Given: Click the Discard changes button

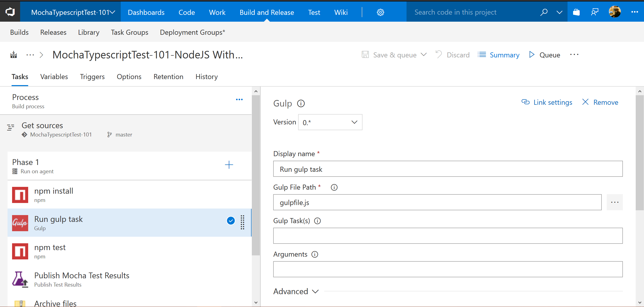Looking at the screenshot, I should tap(453, 55).
